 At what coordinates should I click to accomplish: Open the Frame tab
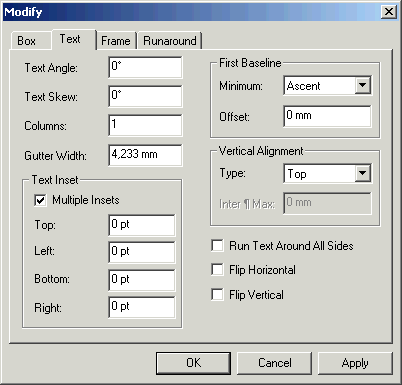click(116, 41)
